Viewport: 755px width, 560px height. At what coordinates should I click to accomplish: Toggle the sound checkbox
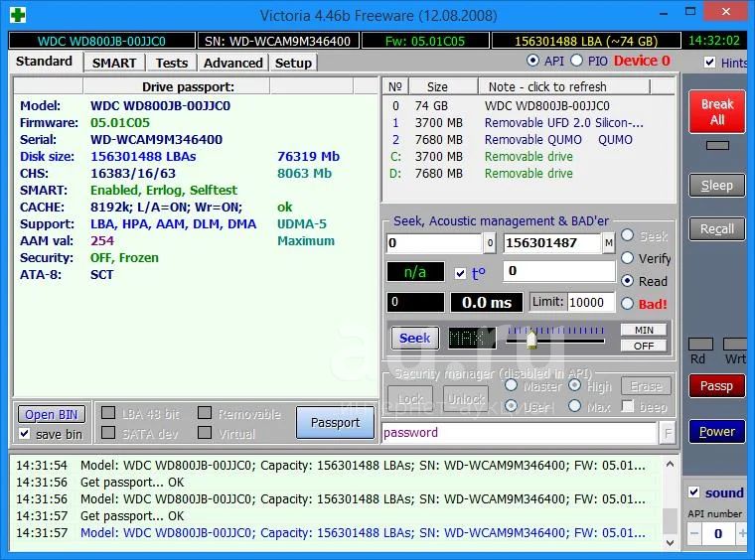[693, 492]
